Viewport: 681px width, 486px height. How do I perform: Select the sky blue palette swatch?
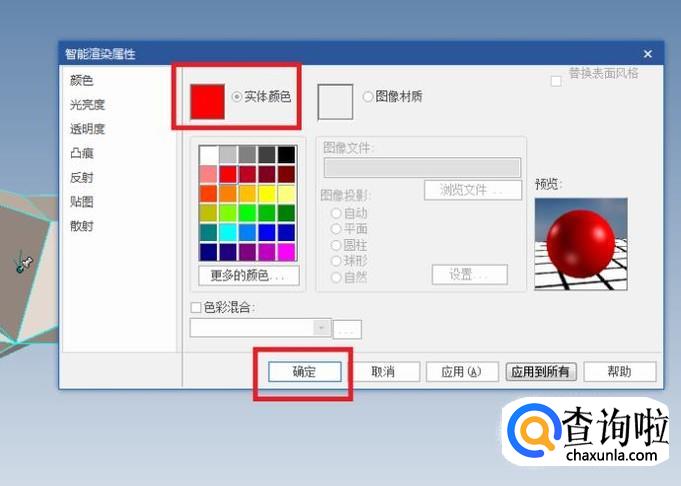(x=248, y=233)
